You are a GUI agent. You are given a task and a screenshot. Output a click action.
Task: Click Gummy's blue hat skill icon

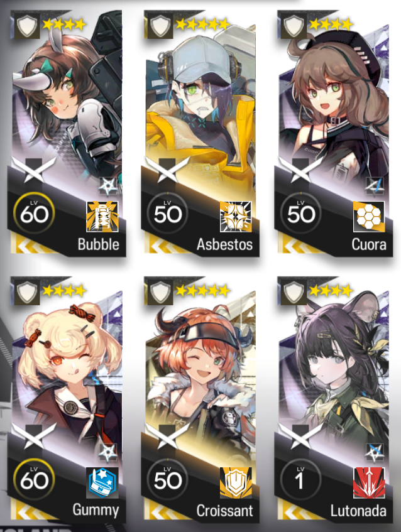[x=102, y=483]
